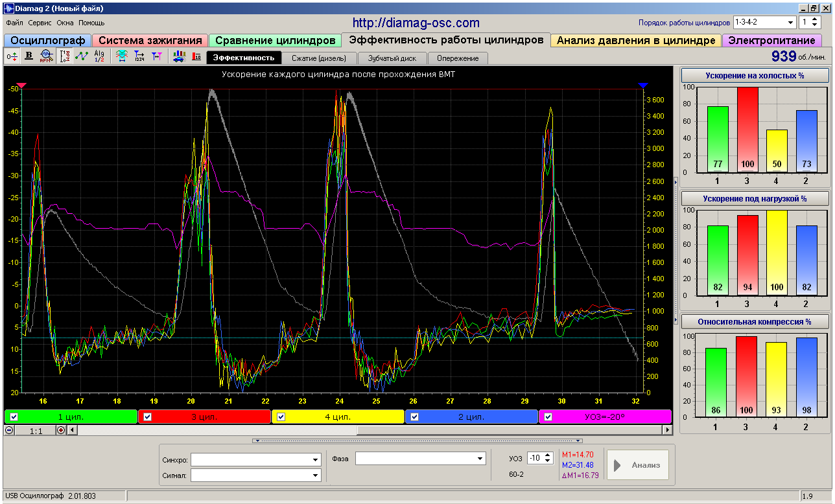The width and height of the screenshot is (835, 504).
Task: Click the USB Осциллограф 2.01.803 status text
Action: tap(51, 496)
